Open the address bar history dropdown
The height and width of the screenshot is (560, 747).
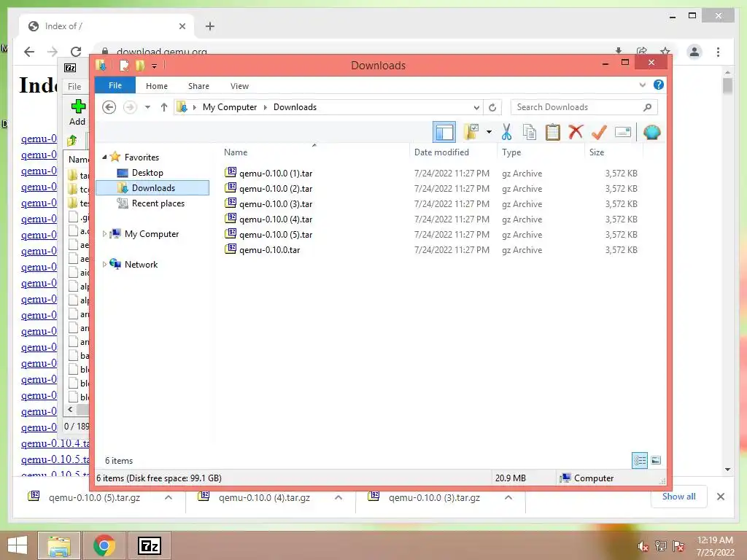click(x=476, y=108)
